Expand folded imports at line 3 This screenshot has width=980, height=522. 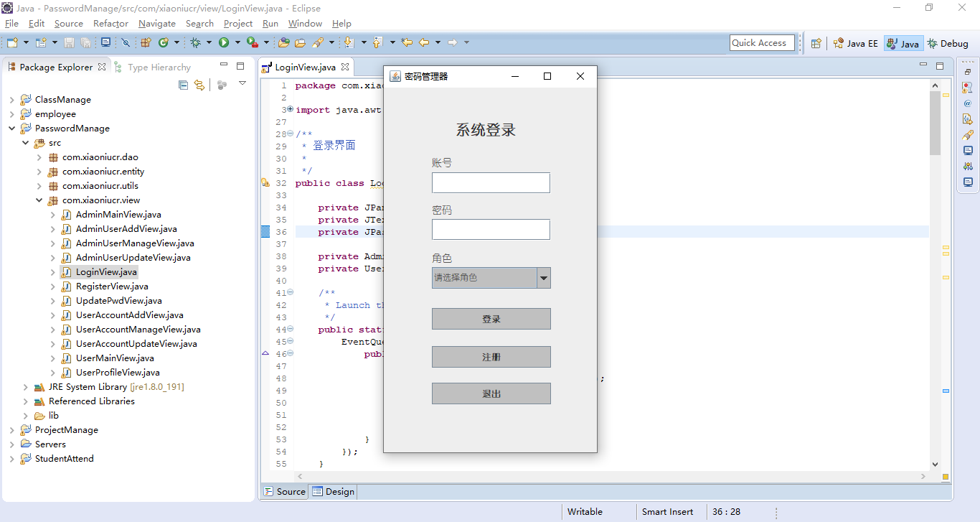[x=290, y=110]
